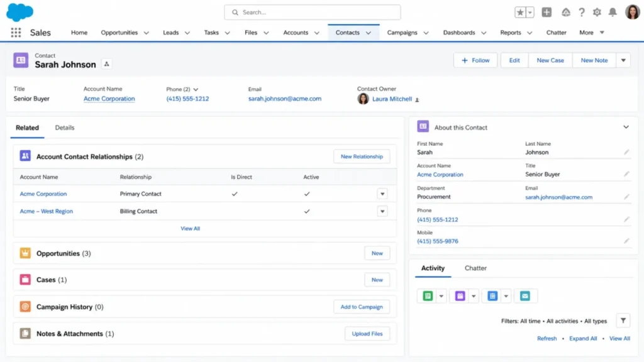Click the Campaign History target icon
Image resolution: width=644 pixels, height=362 pixels.
25,307
